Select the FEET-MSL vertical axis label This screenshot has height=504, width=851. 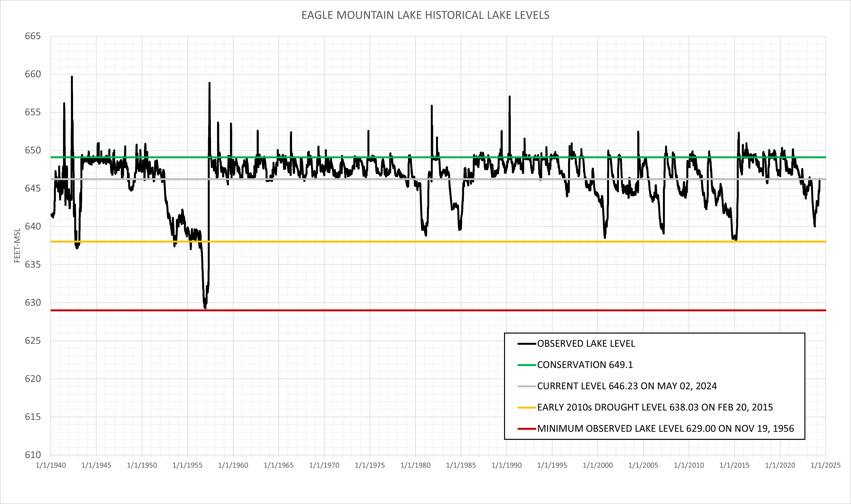click(17, 245)
